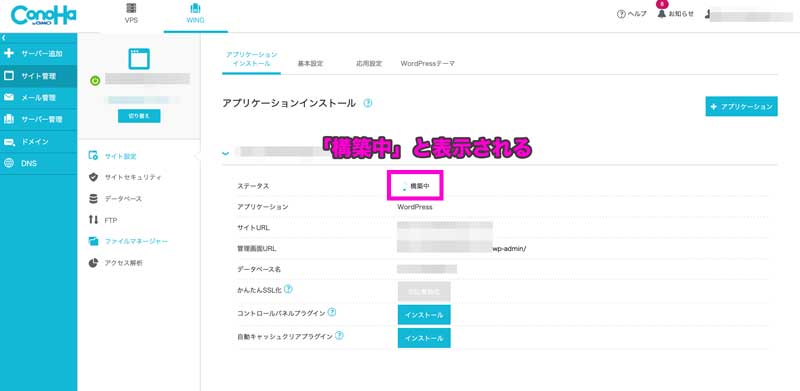The width and height of the screenshot is (800, 391).
Task: Open ヘルプ link in header
Action: (632, 14)
